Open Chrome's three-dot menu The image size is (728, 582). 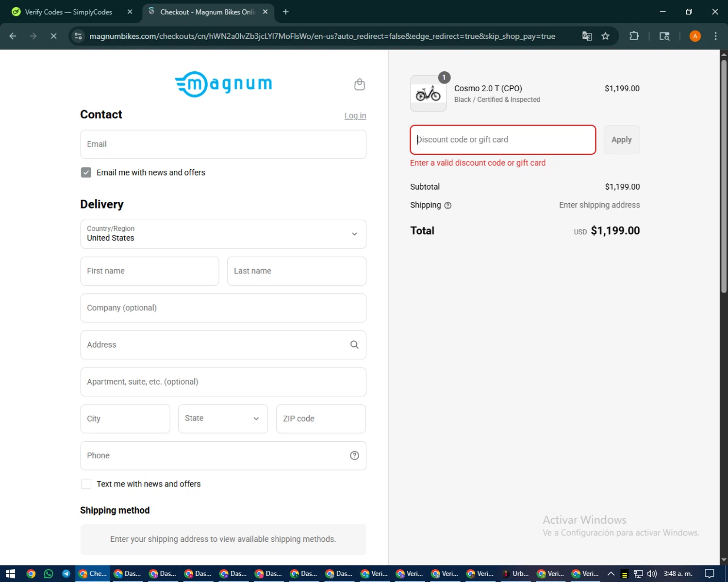click(715, 36)
